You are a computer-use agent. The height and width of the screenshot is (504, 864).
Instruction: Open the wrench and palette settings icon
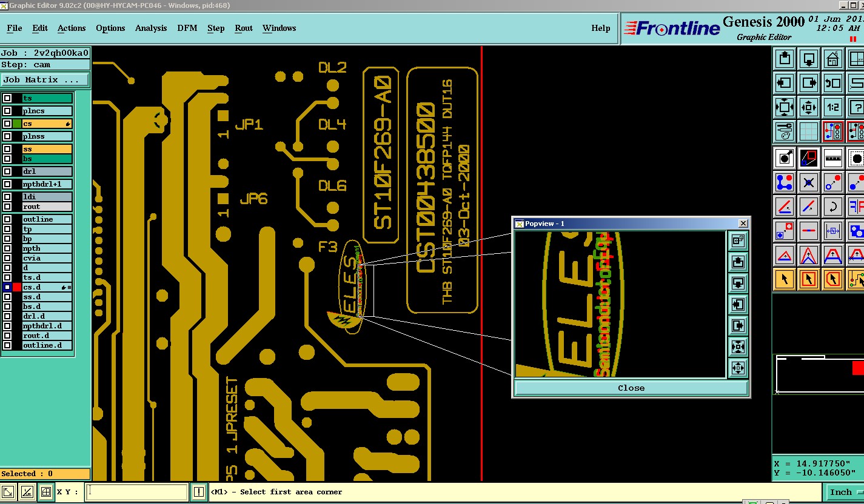785,131
